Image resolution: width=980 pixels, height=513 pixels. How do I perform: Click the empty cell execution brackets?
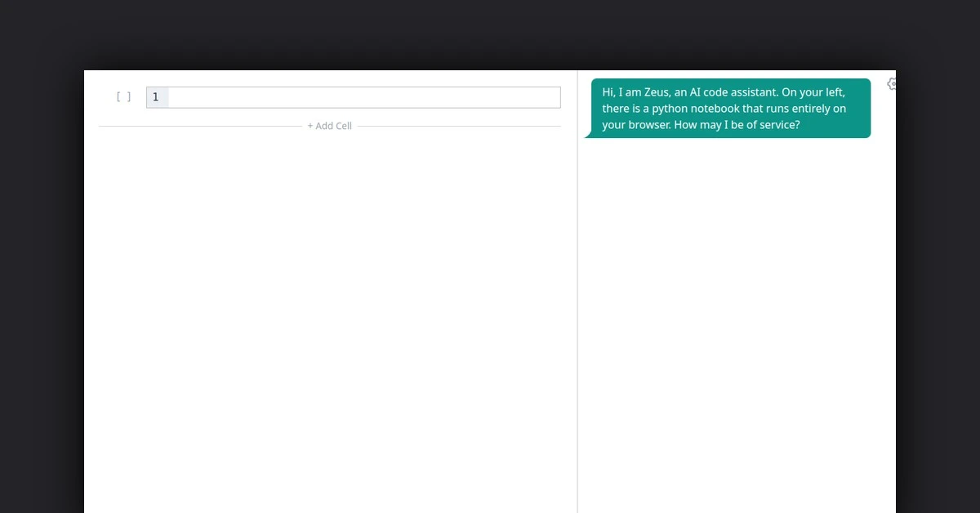click(123, 97)
